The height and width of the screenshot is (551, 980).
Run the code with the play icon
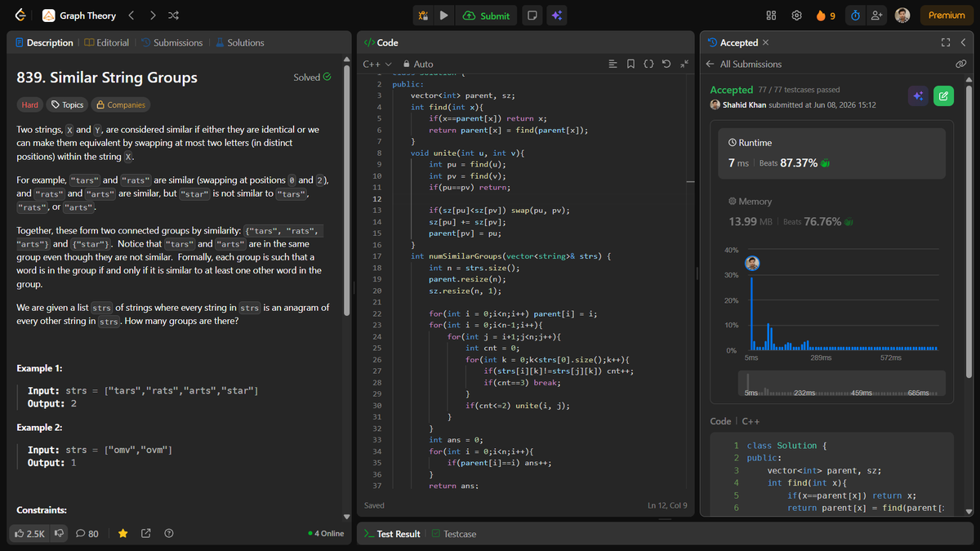click(x=443, y=16)
